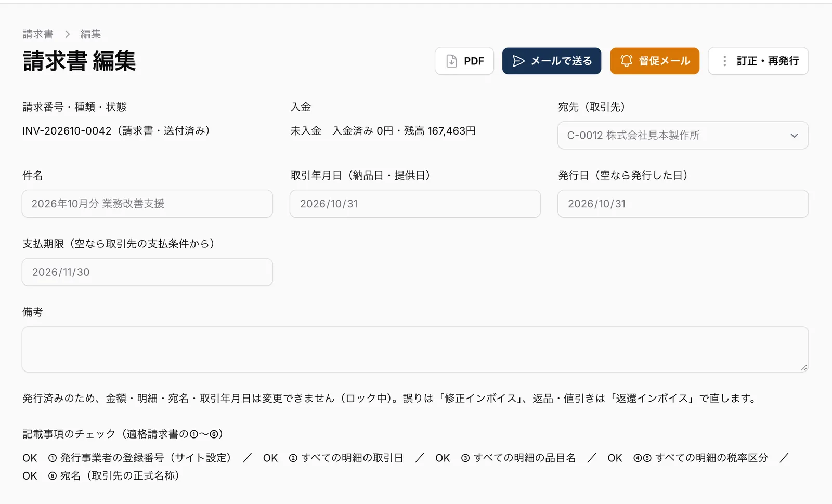Image resolution: width=832 pixels, height=504 pixels.
Task: Click check item ④⑤ すべての明細の税率区分
Action: pyautogui.click(x=700, y=458)
